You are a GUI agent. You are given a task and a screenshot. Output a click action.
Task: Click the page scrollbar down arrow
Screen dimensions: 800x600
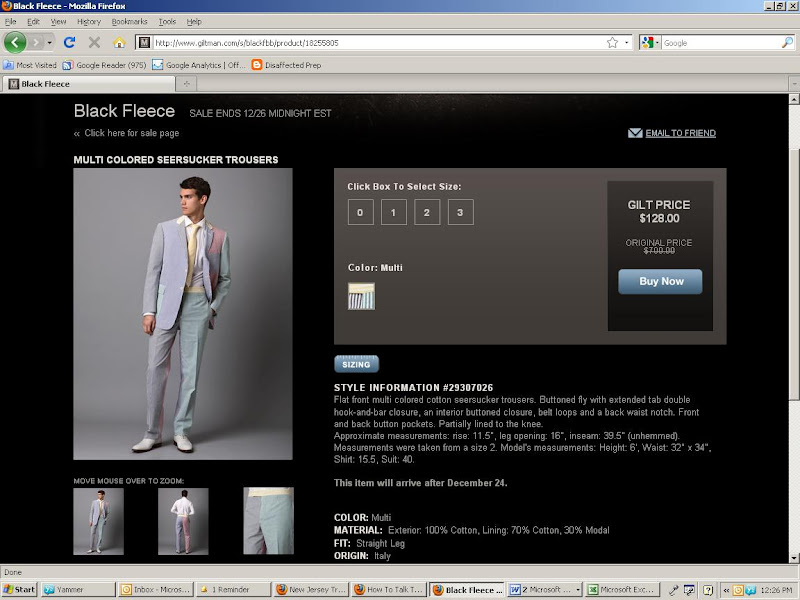pos(794,558)
